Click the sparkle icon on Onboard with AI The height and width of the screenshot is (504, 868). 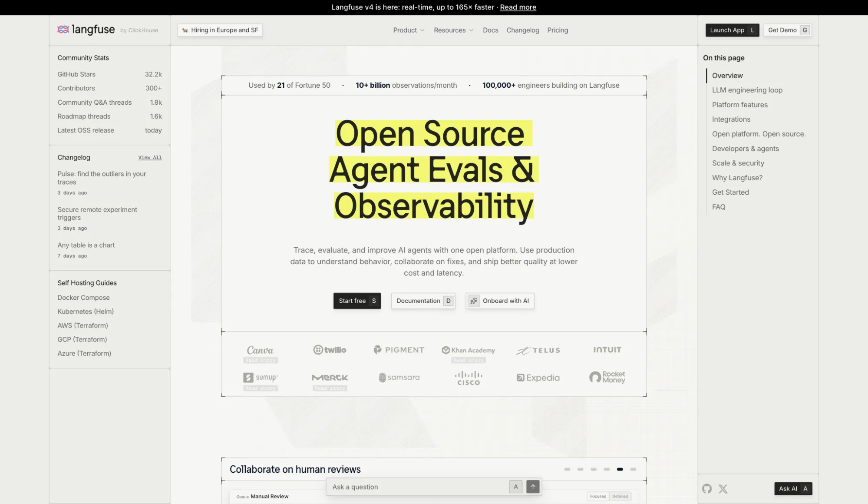474,301
